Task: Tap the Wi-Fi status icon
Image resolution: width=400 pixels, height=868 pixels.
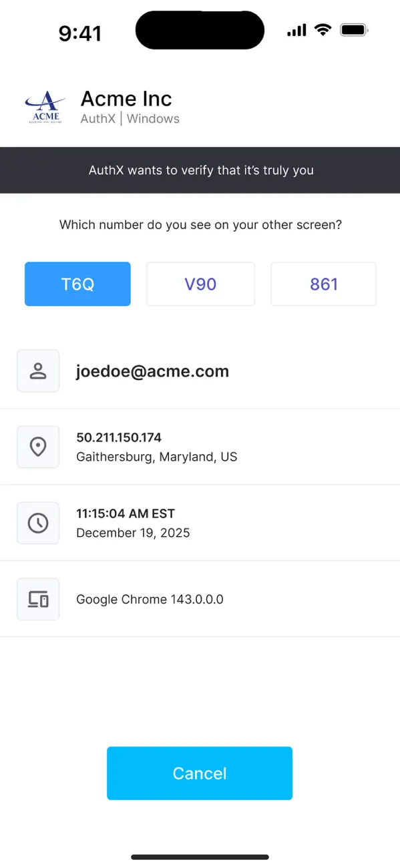Action: click(x=323, y=31)
